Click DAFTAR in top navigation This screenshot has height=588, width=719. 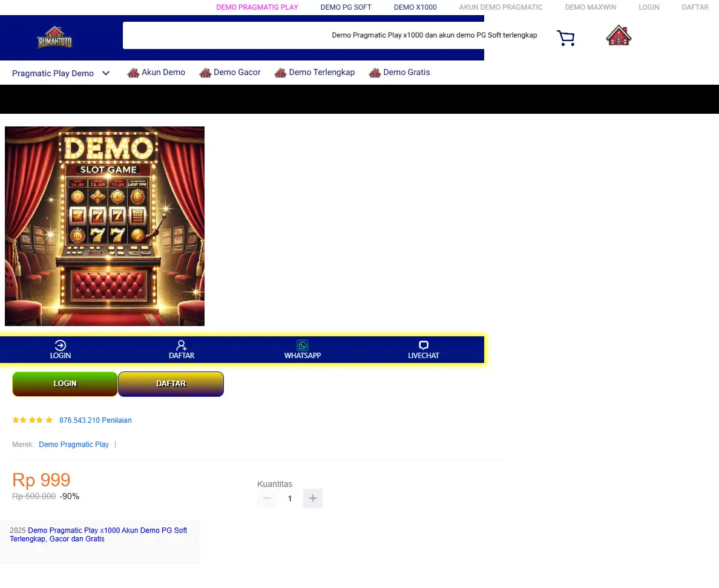click(695, 7)
